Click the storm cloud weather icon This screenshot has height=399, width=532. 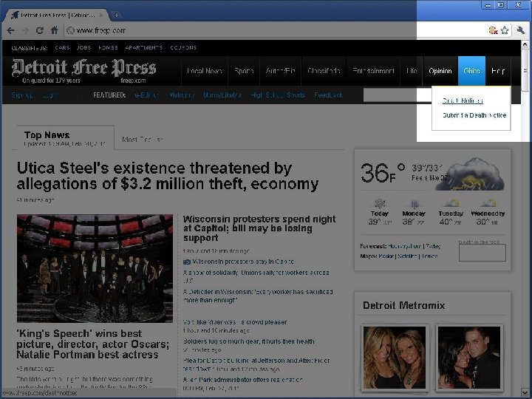[470, 174]
